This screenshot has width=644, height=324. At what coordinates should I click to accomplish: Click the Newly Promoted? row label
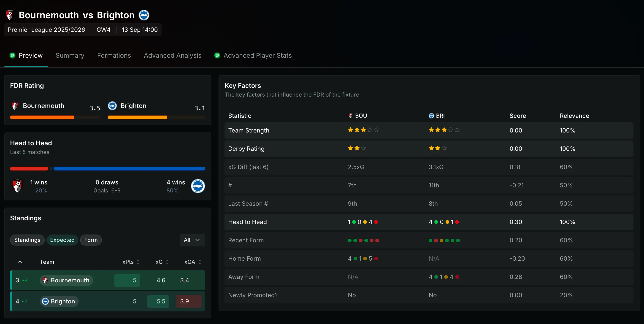[253, 295]
